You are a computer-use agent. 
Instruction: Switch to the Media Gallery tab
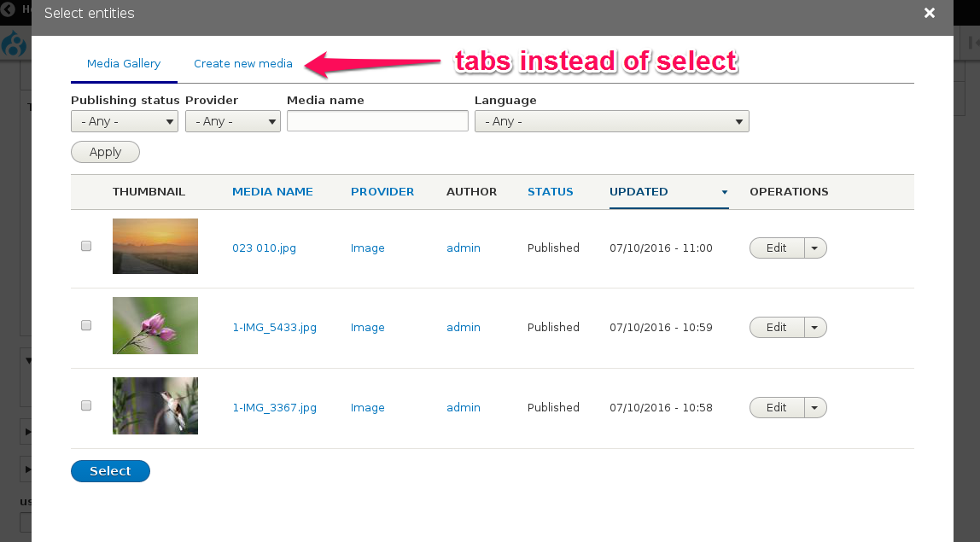click(124, 64)
